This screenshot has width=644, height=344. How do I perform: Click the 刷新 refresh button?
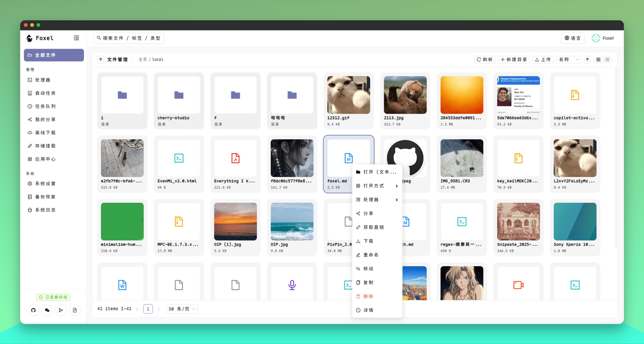485,60
